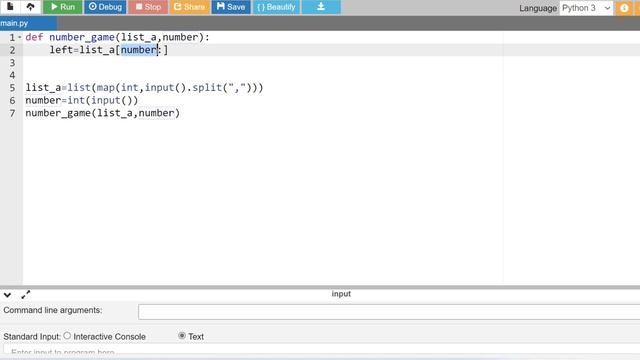Download the code file
The width and height of the screenshot is (640, 360).
(321, 7)
